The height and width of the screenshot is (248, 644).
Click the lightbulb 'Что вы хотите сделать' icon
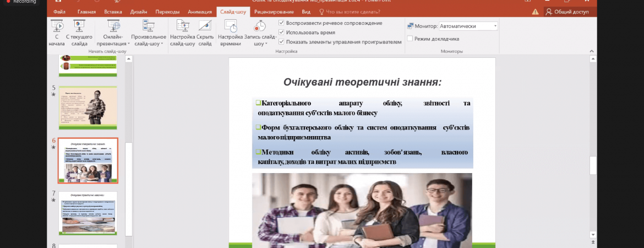pos(321,12)
